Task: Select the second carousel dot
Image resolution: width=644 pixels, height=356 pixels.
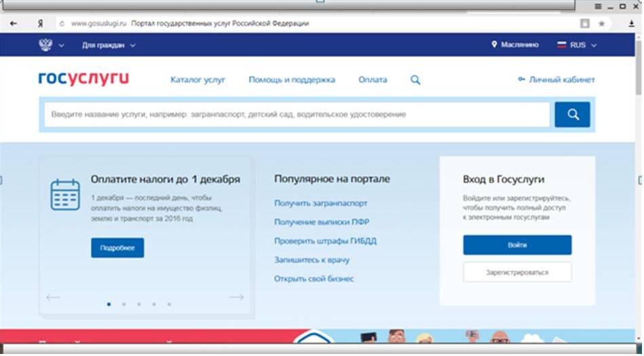Action: coord(124,304)
